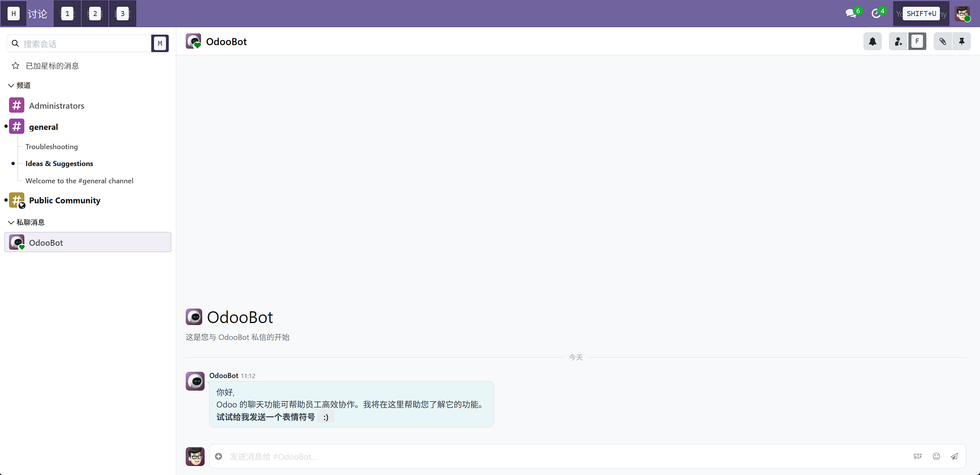
Task: Collapse the 频道 channels section
Action: pyautogui.click(x=20, y=85)
